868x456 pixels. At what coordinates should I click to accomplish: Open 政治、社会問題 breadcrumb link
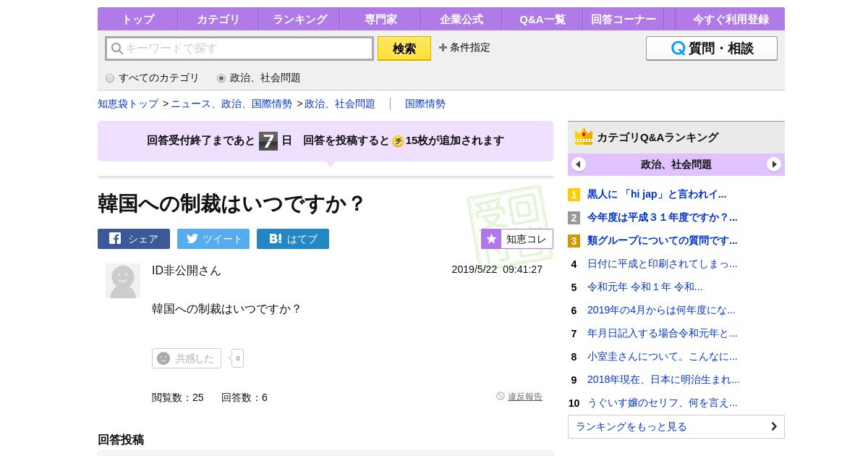tap(340, 104)
